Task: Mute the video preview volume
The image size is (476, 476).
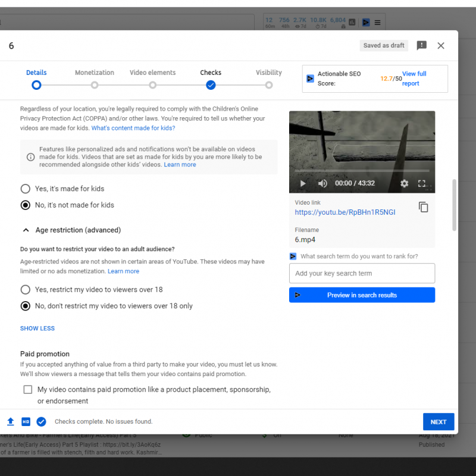Action: coord(322,183)
